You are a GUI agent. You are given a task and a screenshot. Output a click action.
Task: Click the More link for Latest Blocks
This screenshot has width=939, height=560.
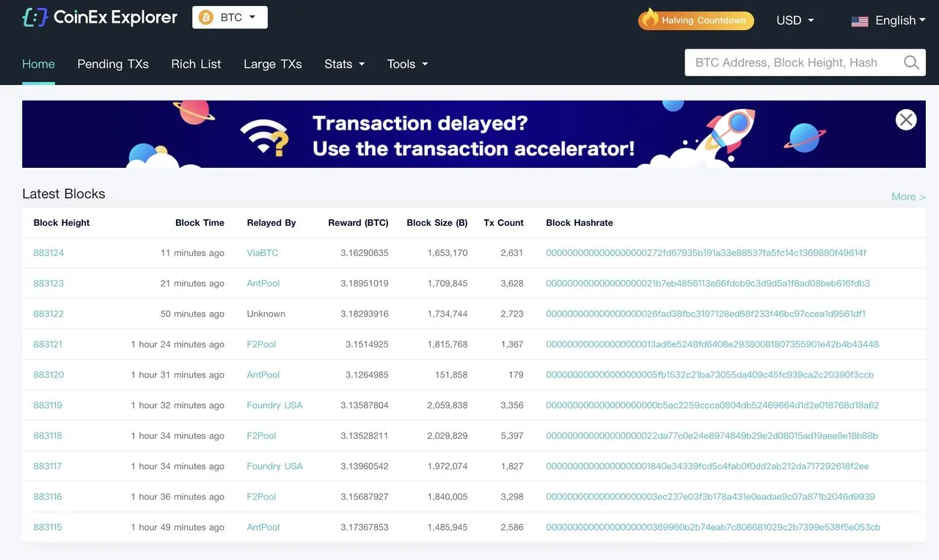click(x=907, y=196)
